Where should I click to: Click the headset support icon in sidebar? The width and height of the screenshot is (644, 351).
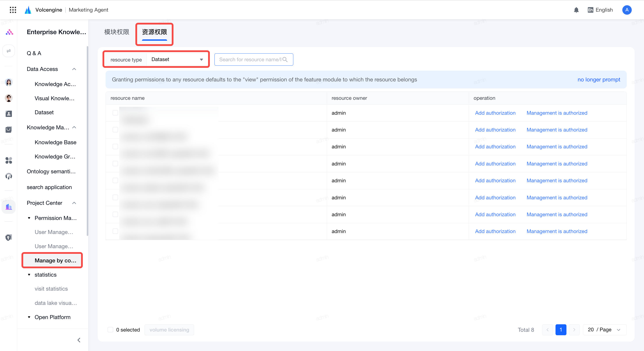click(x=9, y=176)
